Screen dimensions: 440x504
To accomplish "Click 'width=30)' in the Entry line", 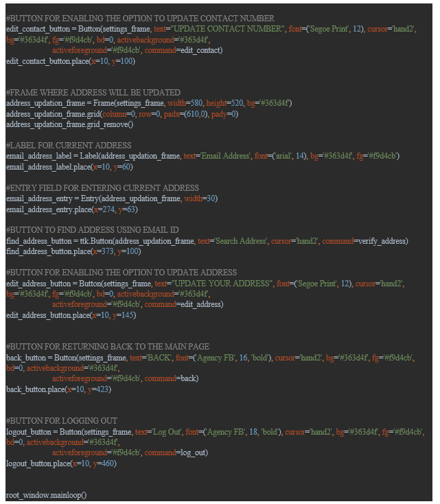I will 201,198.
